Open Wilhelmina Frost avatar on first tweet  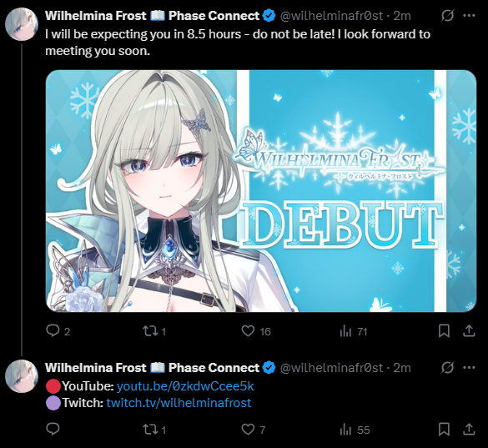[x=22, y=24]
